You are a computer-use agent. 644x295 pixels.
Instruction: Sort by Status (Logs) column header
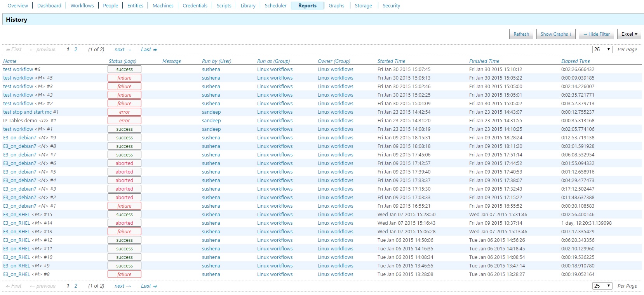(x=122, y=61)
